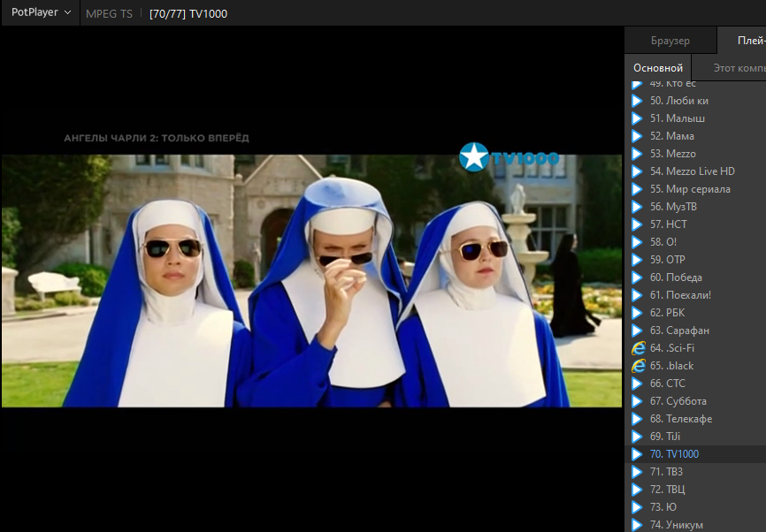Screen dimensions: 766x532
Task: Select the Основной playlist tab
Action: pos(657,68)
